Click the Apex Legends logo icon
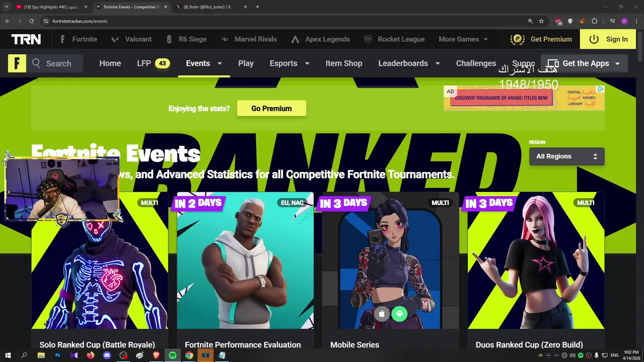This screenshot has width=644, height=362. coord(295,39)
